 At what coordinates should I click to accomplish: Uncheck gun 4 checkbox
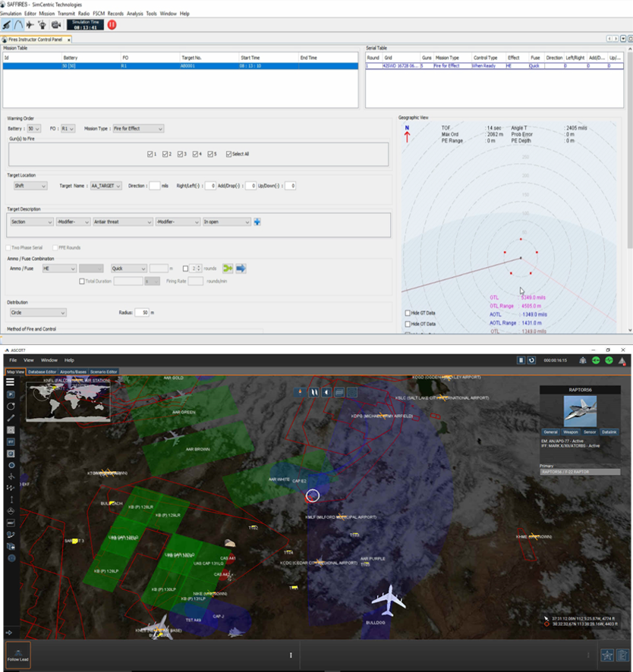[x=195, y=154]
